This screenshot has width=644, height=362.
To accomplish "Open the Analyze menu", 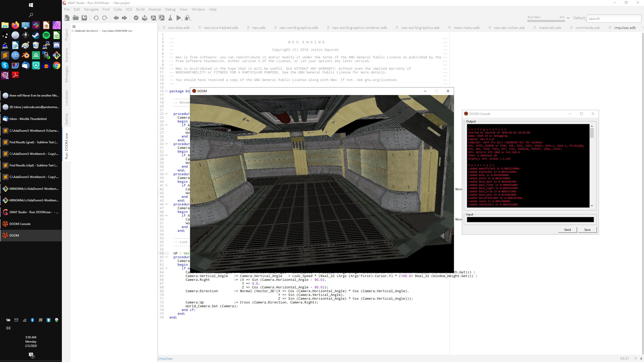I will coord(154,9).
